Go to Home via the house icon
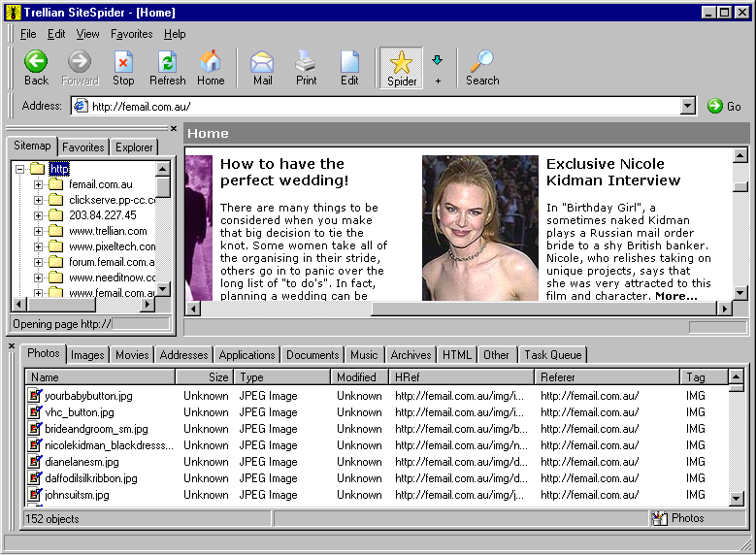Image resolution: width=756 pixels, height=555 pixels. click(x=211, y=67)
